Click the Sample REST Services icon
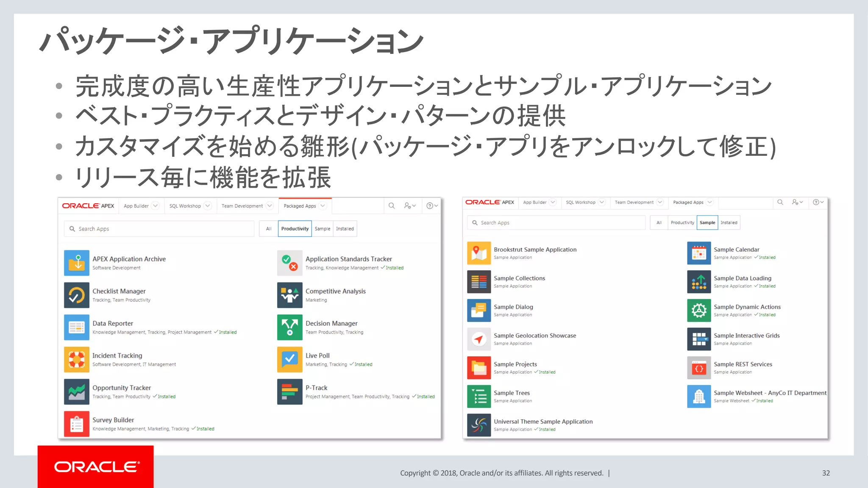Image resolution: width=868 pixels, height=488 pixels. [699, 368]
